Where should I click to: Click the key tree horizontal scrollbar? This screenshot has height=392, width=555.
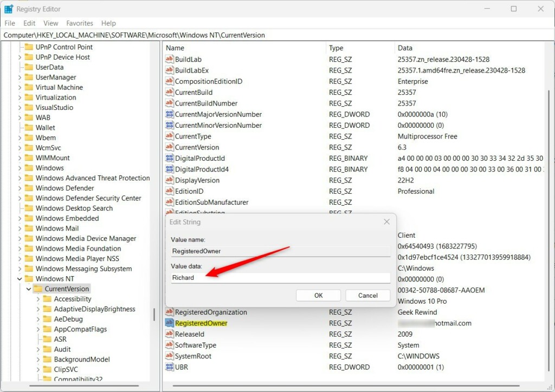(84, 386)
